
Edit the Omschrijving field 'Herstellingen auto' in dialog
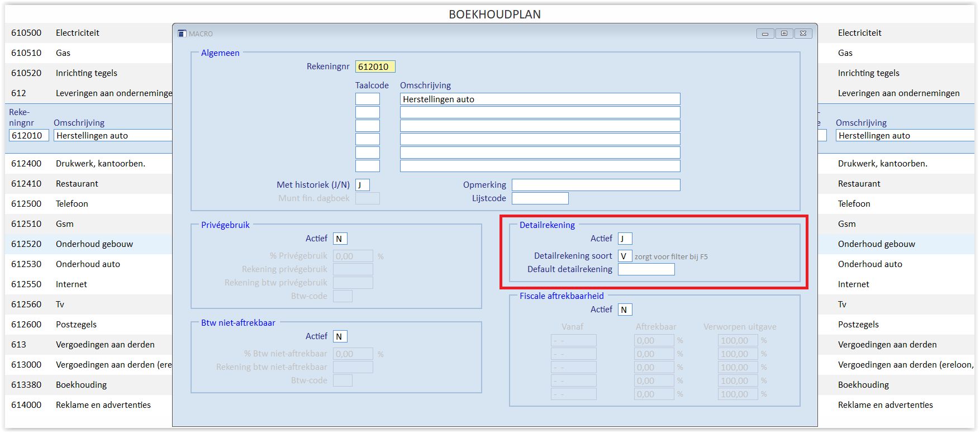[x=540, y=99]
